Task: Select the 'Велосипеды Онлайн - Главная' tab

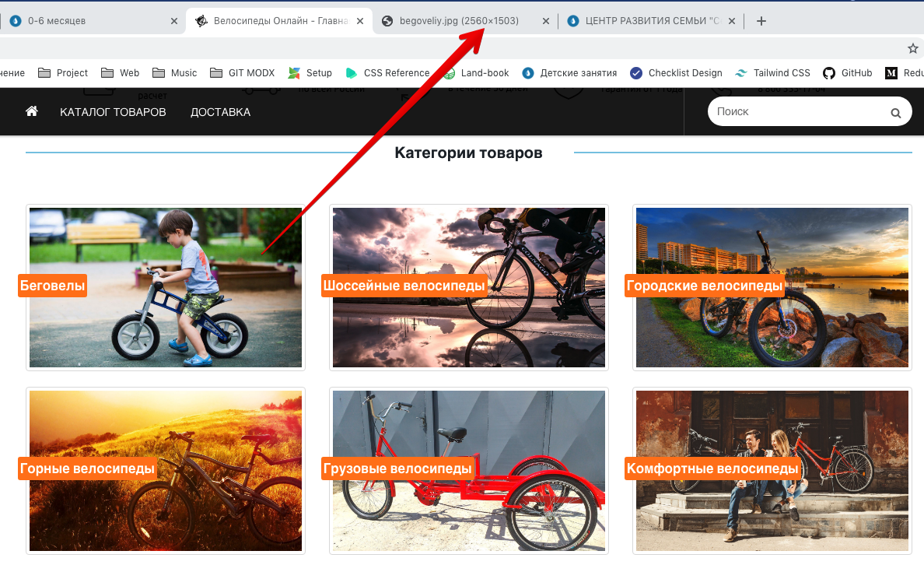Action: pos(279,21)
